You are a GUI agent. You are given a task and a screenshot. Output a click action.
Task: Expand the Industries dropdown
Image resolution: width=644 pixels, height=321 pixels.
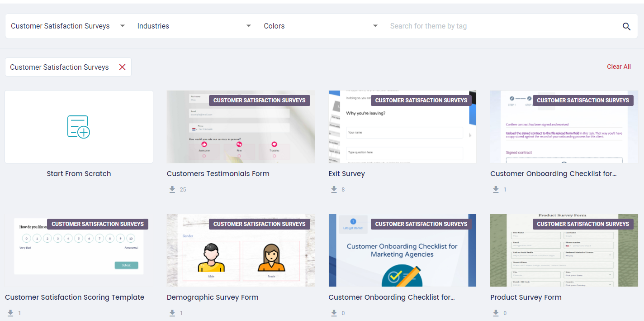pos(194,26)
